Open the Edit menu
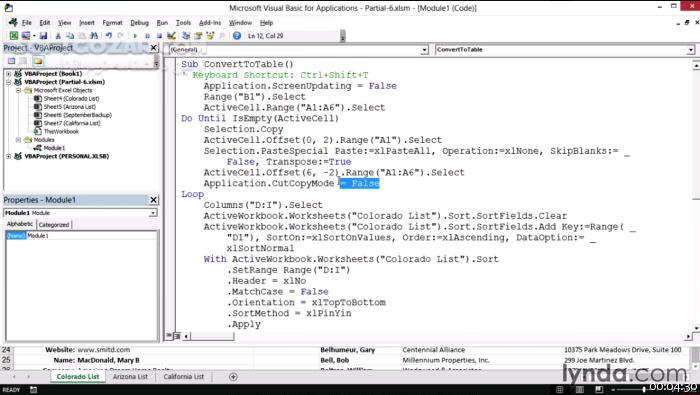This screenshot has width=700, height=395. (45, 23)
